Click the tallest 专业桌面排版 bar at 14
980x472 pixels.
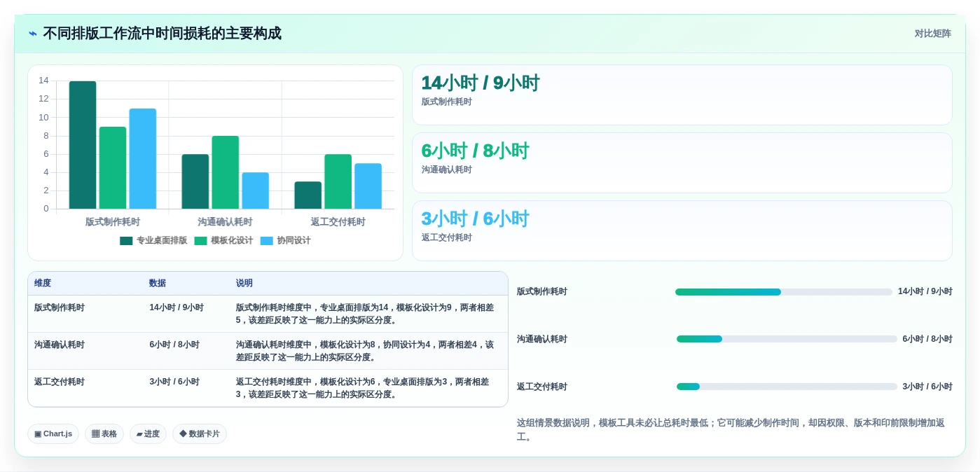tap(83, 145)
